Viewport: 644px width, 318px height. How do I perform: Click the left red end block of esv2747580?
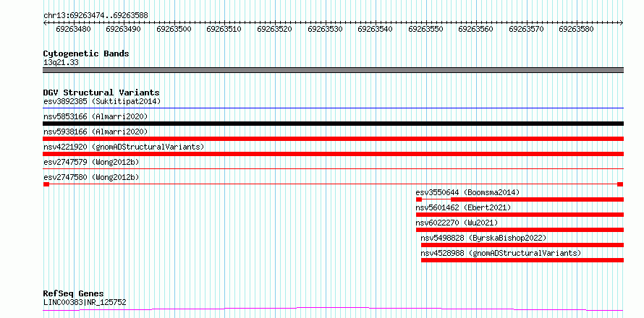pyautogui.click(x=46, y=184)
